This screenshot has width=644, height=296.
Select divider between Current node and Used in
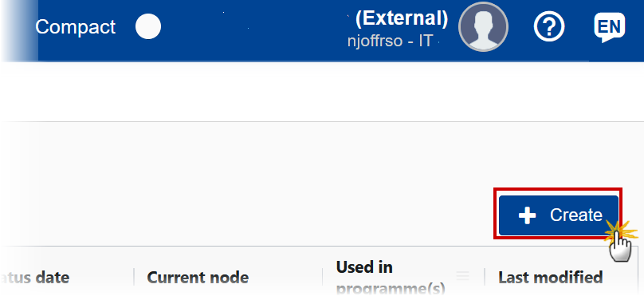point(323,278)
